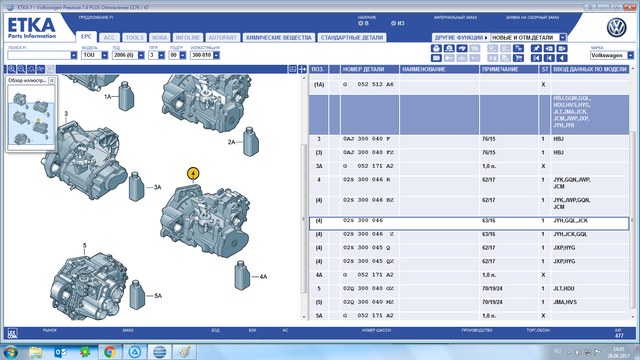640x360 pixels.
Task: Open Paint from the taskbar
Action: 184,352
